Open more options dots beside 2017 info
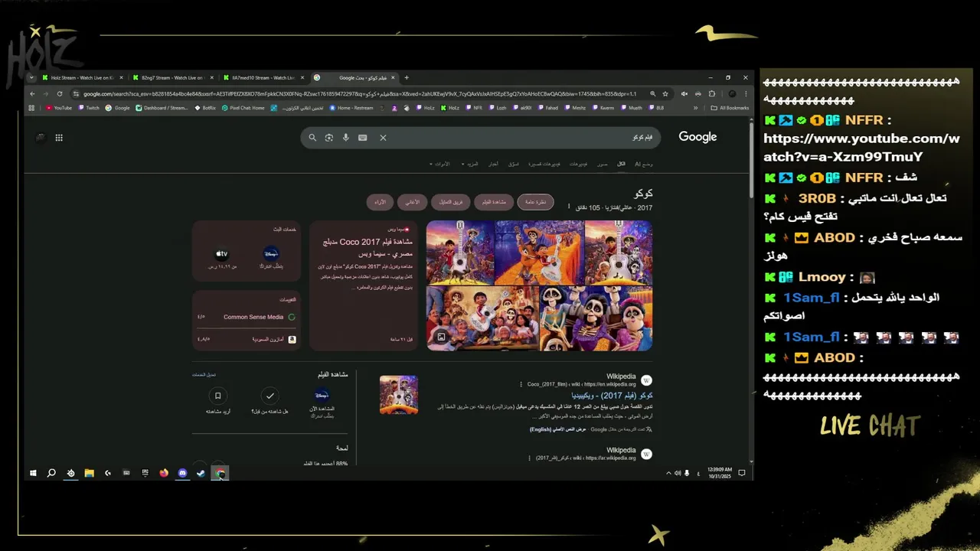Viewport: 980px width, 551px height. (x=569, y=207)
